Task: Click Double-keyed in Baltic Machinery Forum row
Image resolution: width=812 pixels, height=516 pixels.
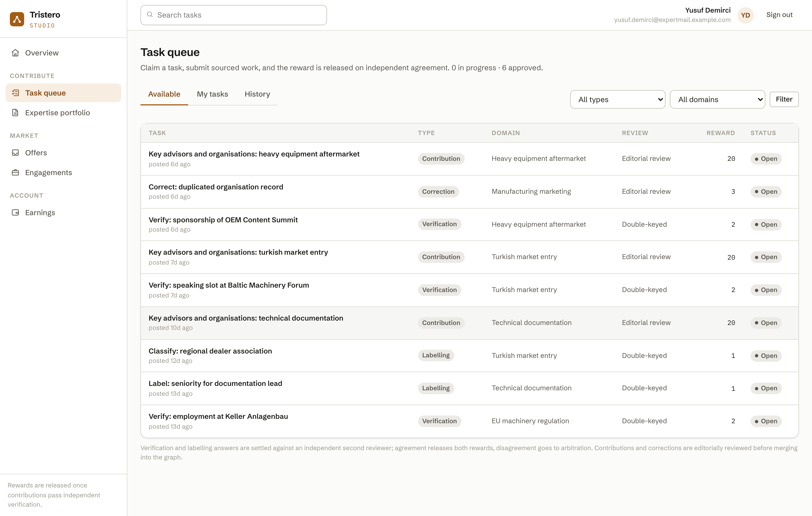Action: [644, 290]
